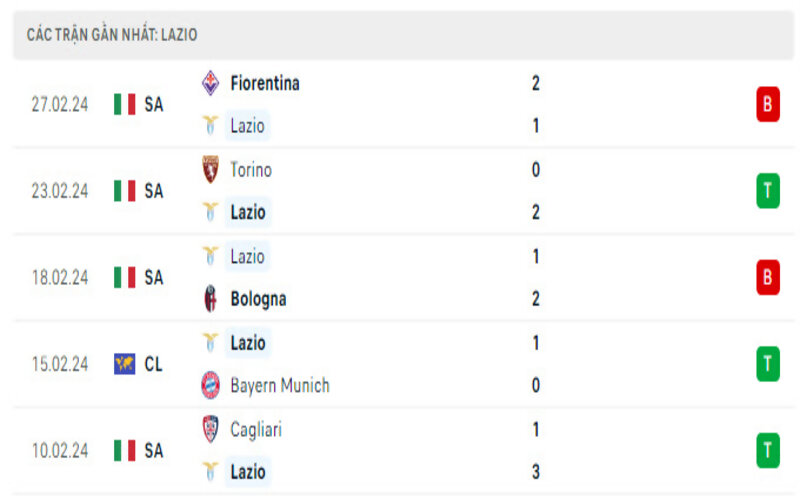800x500 pixels.
Task: Select the SA league label on 23.02.24
Action: 153,190
